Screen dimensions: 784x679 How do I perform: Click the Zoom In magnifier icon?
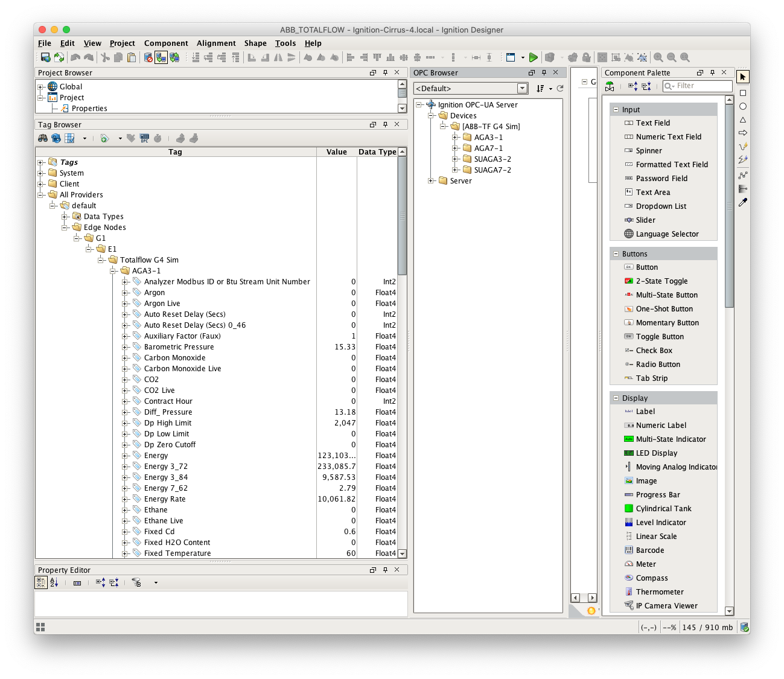pos(658,57)
